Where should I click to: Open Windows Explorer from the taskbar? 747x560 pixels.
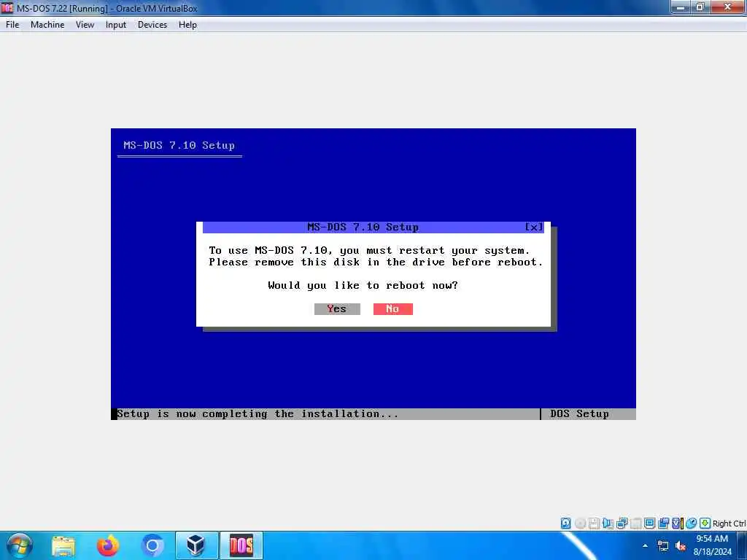(63, 545)
